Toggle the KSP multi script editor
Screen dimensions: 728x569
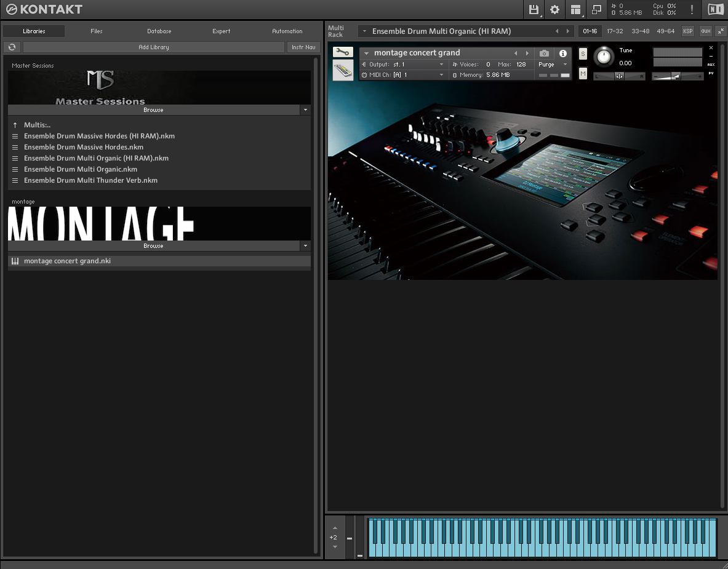tap(687, 31)
